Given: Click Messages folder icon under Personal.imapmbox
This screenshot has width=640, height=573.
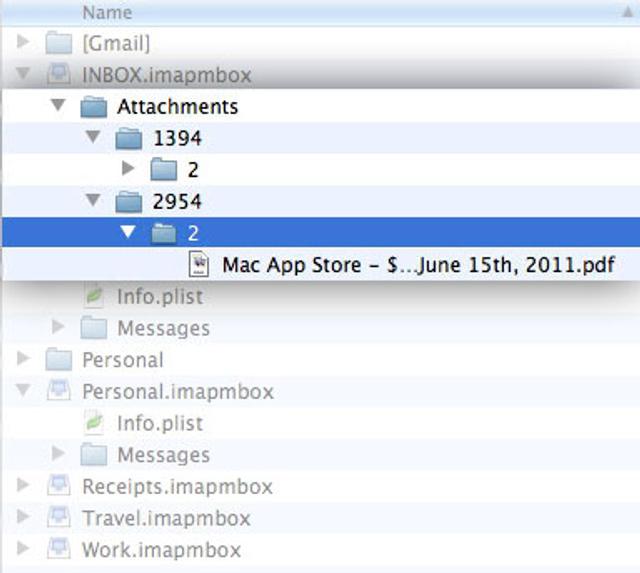Looking at the screenshot, I should 94,454.
